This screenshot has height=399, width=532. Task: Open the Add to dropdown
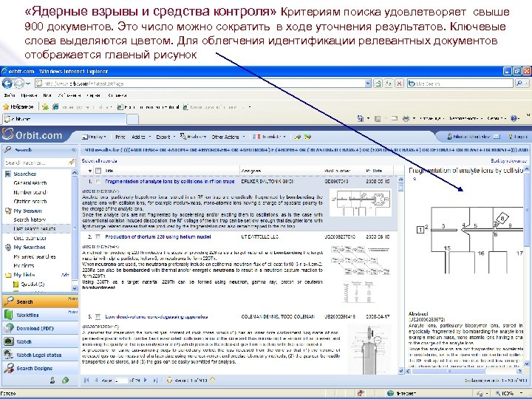point(141,137)
